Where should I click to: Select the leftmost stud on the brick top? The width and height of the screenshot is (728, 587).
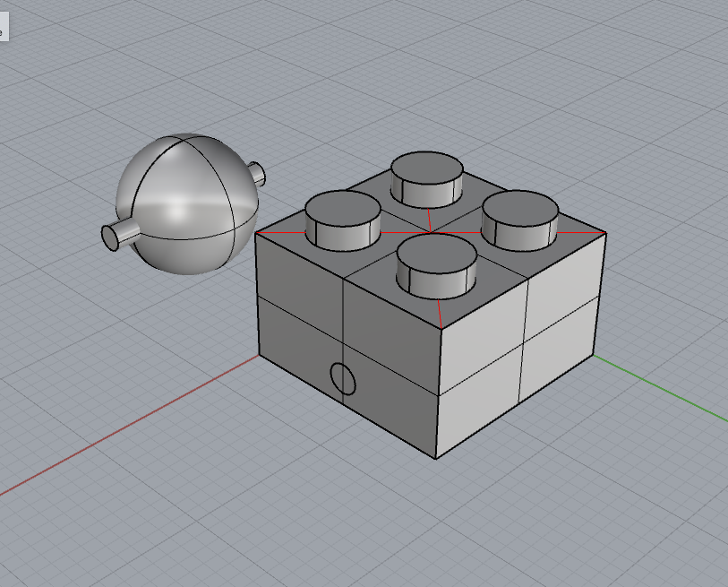pyautogui.click(x=343, y=220)
